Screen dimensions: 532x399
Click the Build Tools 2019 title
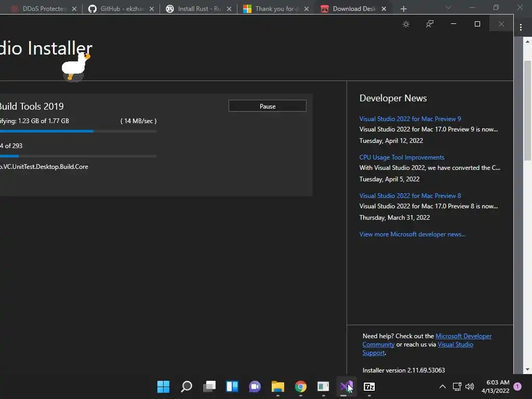[32, 106]
